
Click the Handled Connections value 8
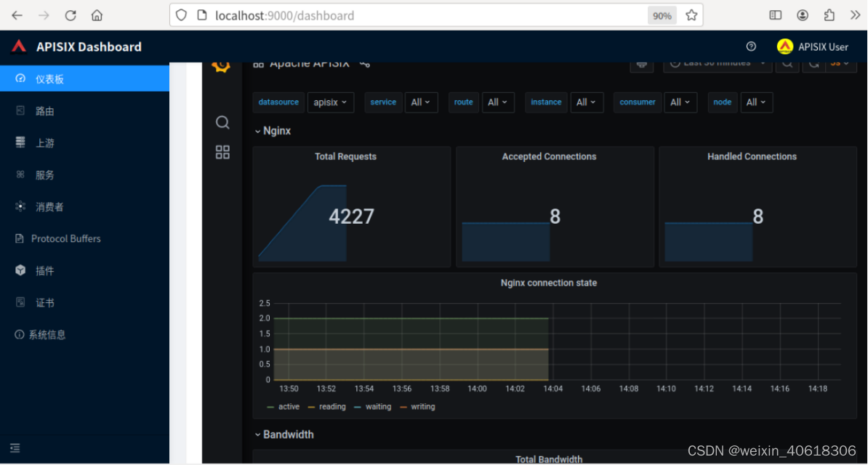[x=758, y=217]
